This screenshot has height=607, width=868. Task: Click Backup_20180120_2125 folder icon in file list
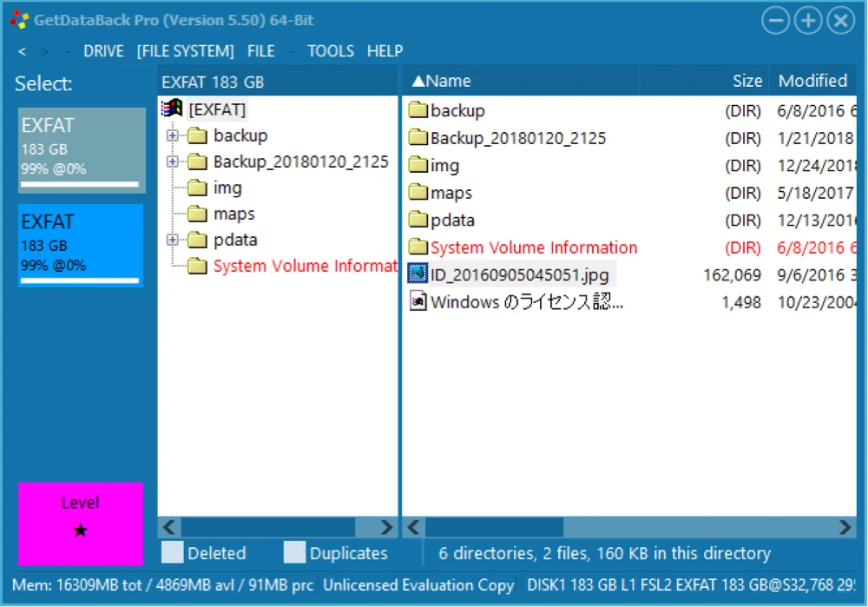click(x=418, y=137)
